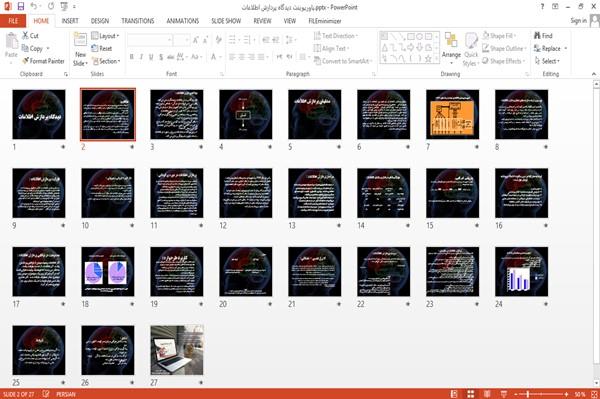Click PERSIAN language indicator

pyautogui.click(x=66, y=394)
